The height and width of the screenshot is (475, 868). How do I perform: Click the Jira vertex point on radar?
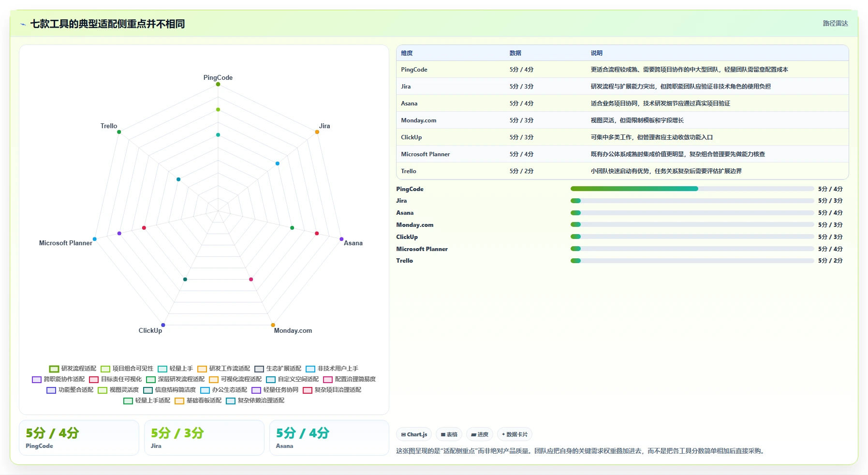[x=317, y=132]
